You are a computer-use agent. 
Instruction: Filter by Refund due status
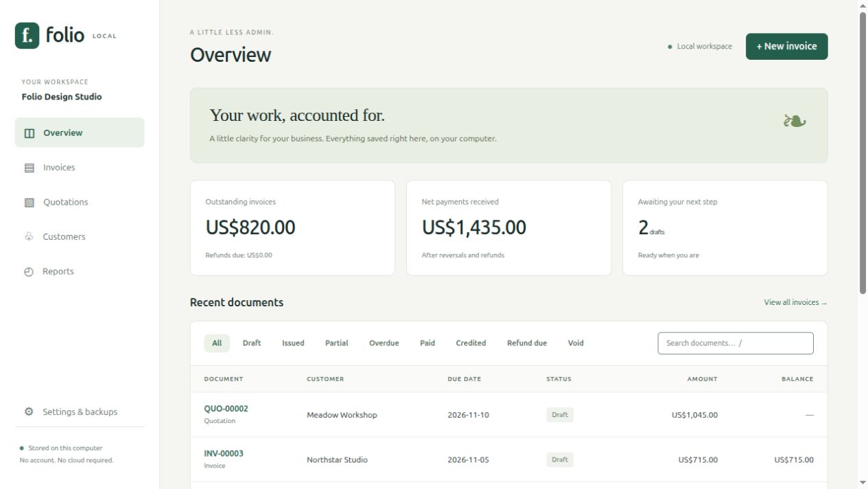527,343
